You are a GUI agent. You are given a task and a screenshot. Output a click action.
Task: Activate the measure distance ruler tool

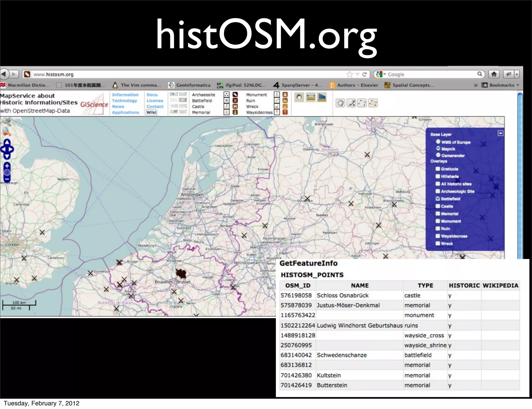(310, 97)
